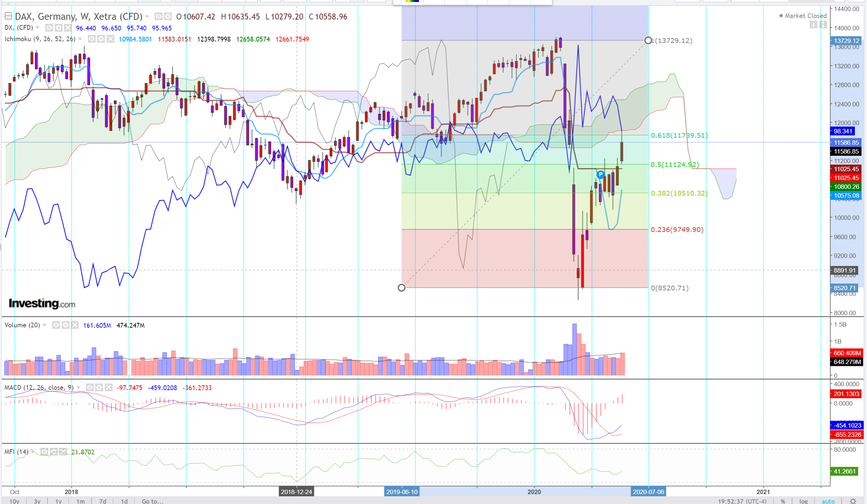This screenshot has height=504, width=867.
Task: Open the Volume (20) dropdown arrow
Action: pos(45,325)
